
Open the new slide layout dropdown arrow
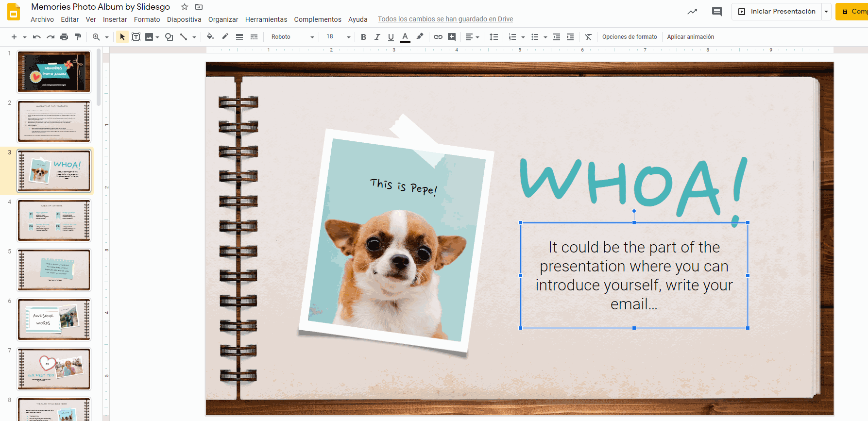24,37
